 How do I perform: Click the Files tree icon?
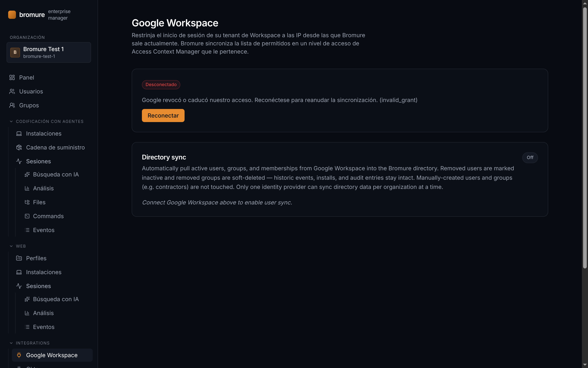[27, 202]
